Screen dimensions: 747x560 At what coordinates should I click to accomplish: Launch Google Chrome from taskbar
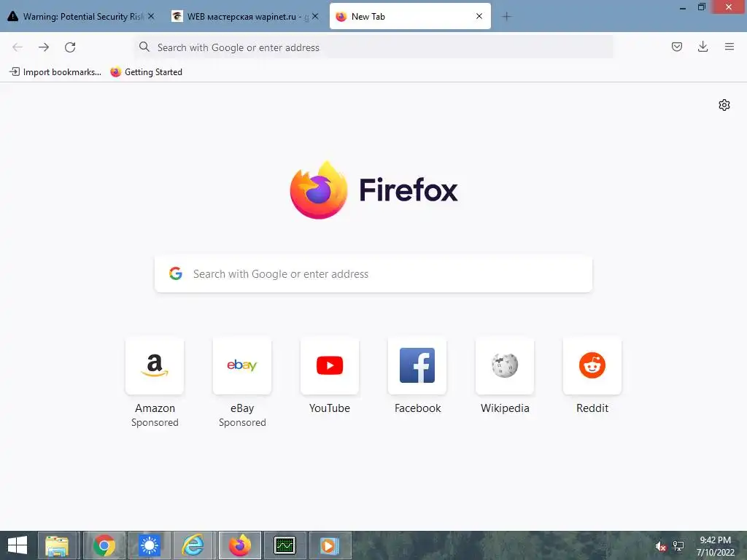point(104,545)
